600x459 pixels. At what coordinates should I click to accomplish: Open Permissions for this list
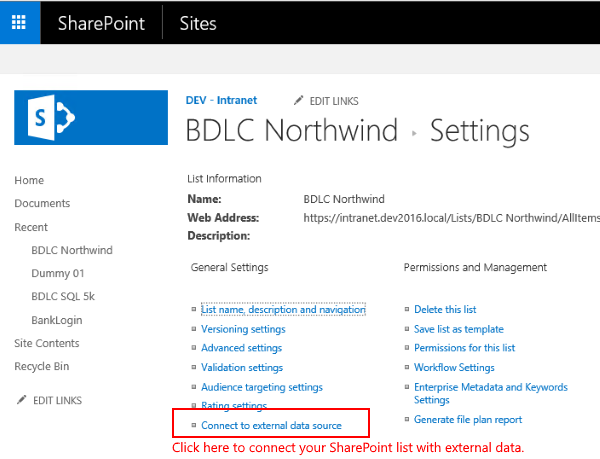click(464, 348)
